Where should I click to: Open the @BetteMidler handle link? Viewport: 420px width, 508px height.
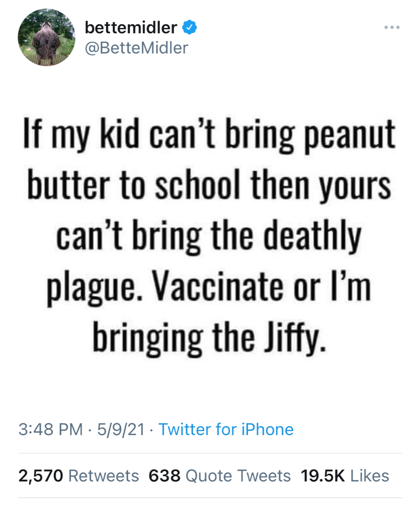point(136,48)
